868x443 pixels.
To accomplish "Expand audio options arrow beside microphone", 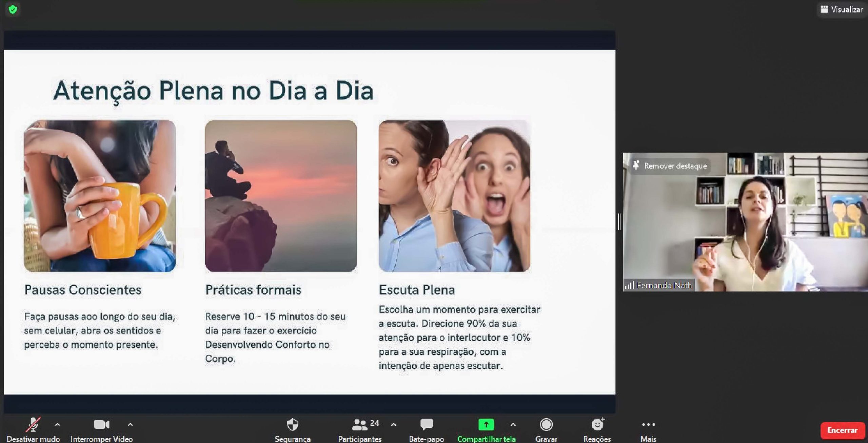I will tap(57, 425).
